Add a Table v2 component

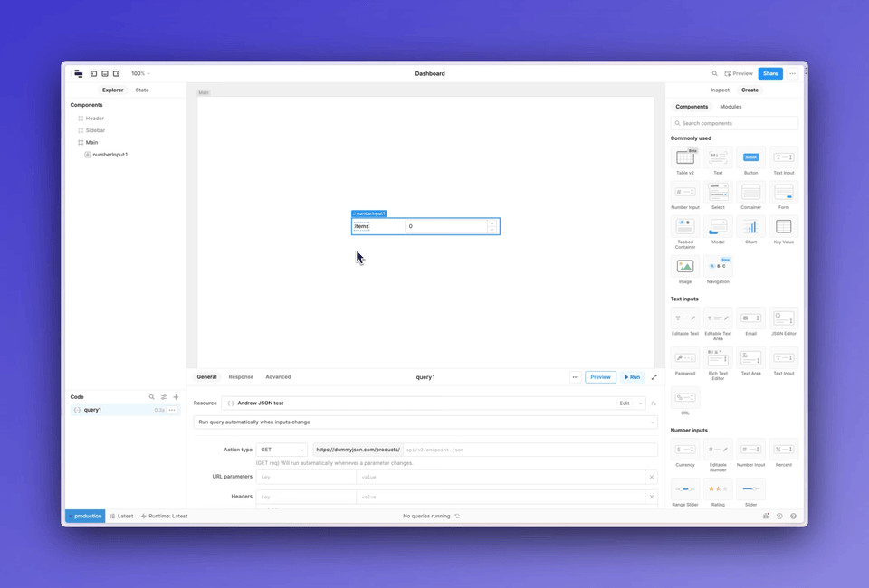click(x=685, y=156)
